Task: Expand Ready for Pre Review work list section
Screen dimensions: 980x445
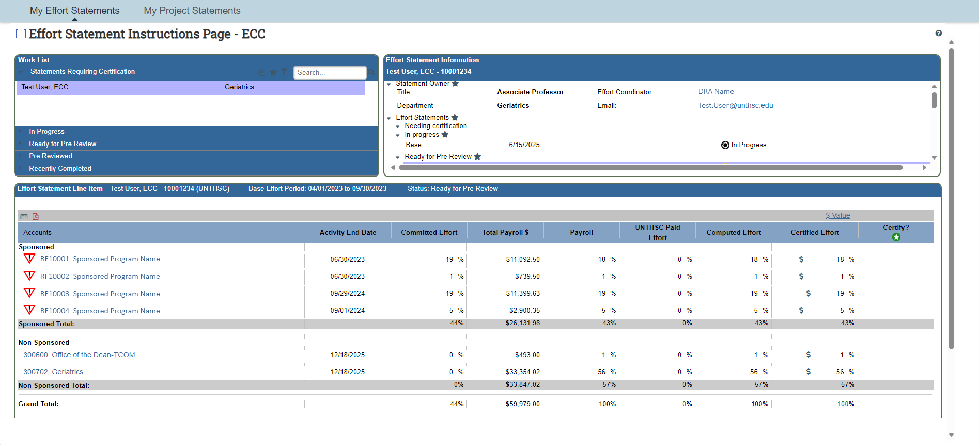Action: click(20, 144)
